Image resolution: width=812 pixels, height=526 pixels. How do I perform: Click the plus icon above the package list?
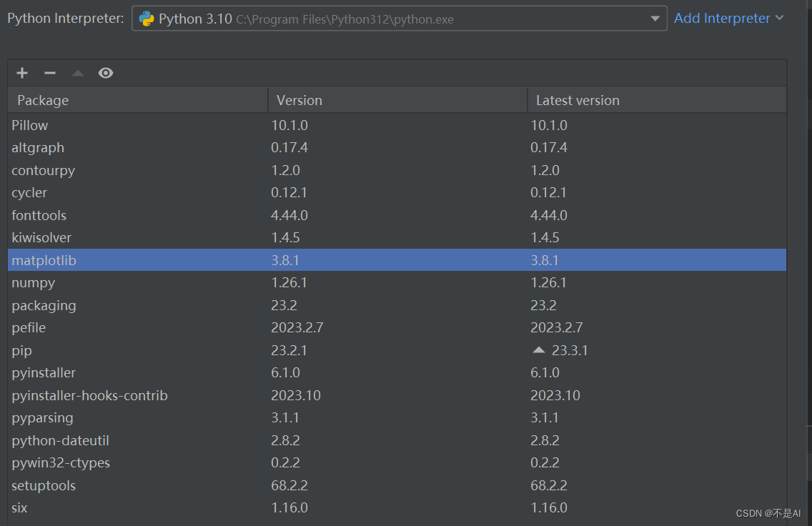click(21, 72)
